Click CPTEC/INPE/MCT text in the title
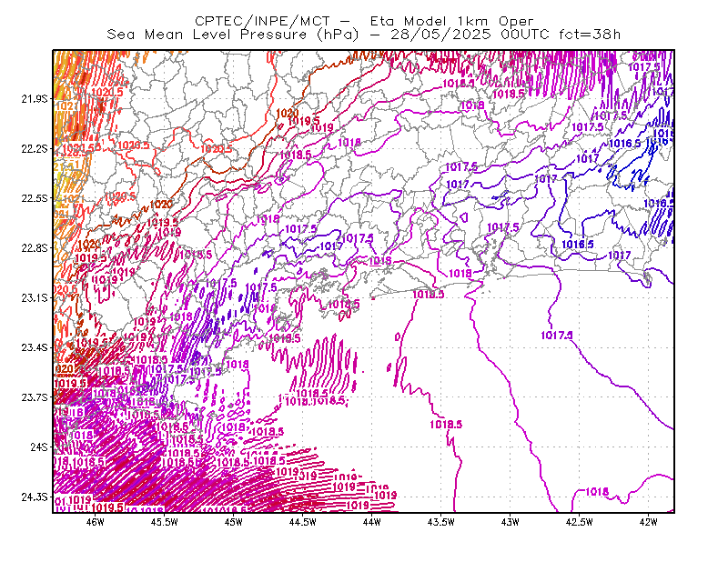 [x=262, y=21]
